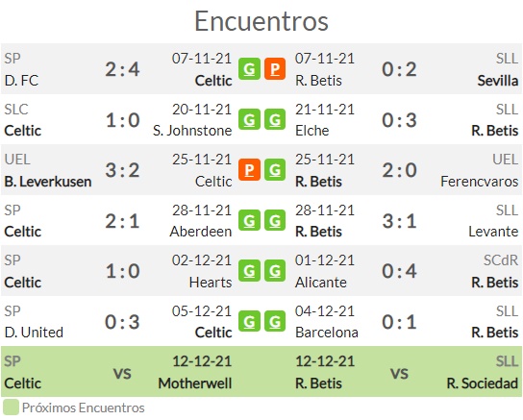Click the Encuentros heading
523x420 pixels.
(x=261, y=21)
